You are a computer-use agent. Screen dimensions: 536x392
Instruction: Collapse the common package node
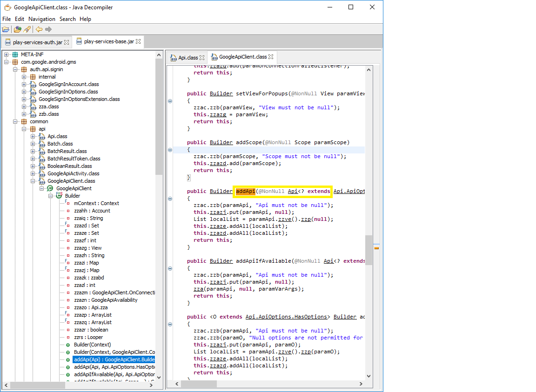[x=15, y=121]
